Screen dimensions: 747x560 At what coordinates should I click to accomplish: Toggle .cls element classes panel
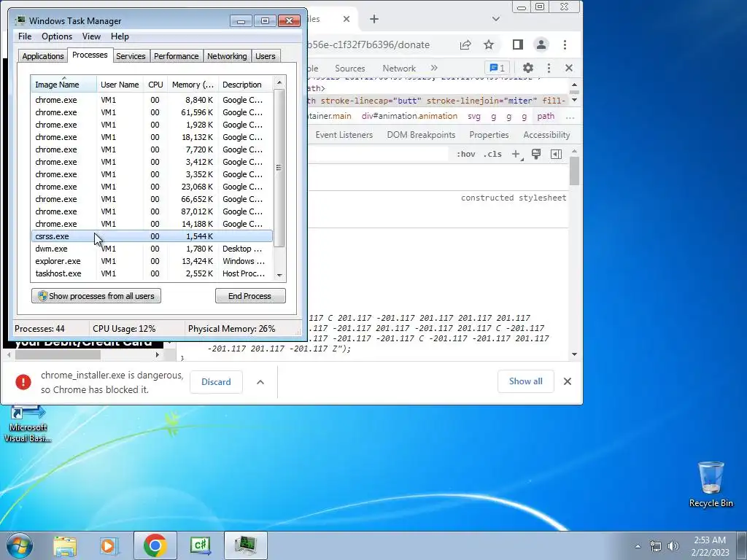[492, 154]
